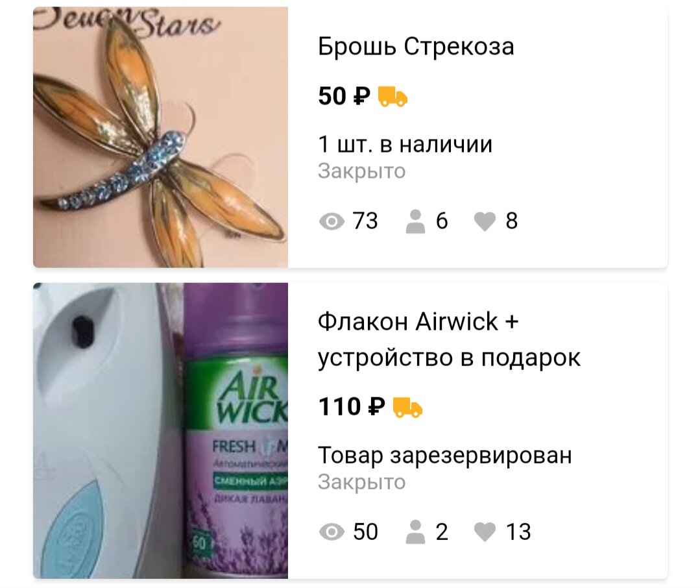Screen dimensions: 700x588
Task: Click the eye views icon showing 73
Action: (332, 221)
